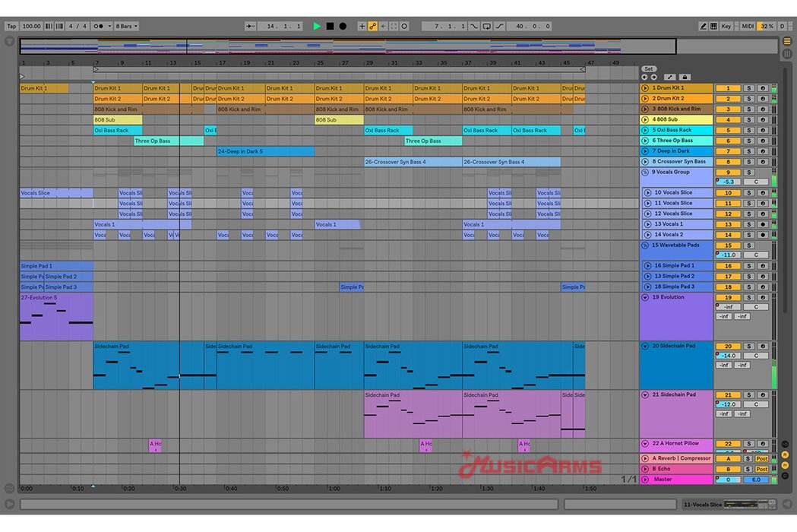This screenshot has width=797, height=532.
Task: Click the Lock Envelopes padlock icon
Action: pyautogui.click(x=684, y=77)
